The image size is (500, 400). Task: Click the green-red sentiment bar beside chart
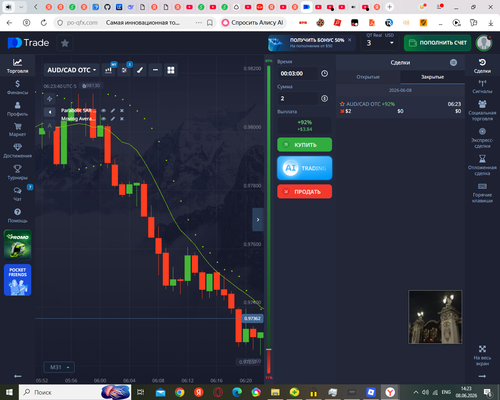268,220
